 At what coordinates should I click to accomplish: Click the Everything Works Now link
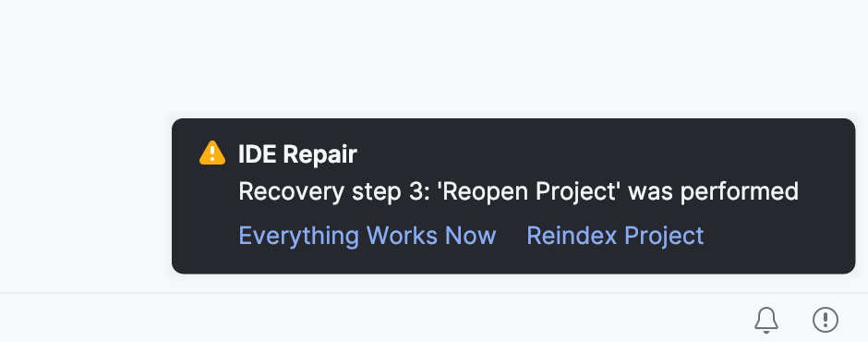coord(367,236)
